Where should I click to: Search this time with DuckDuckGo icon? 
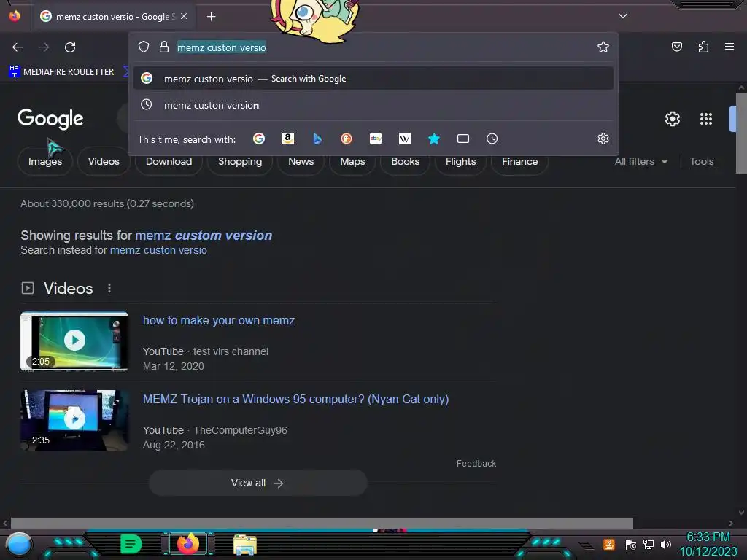[347, 139]
